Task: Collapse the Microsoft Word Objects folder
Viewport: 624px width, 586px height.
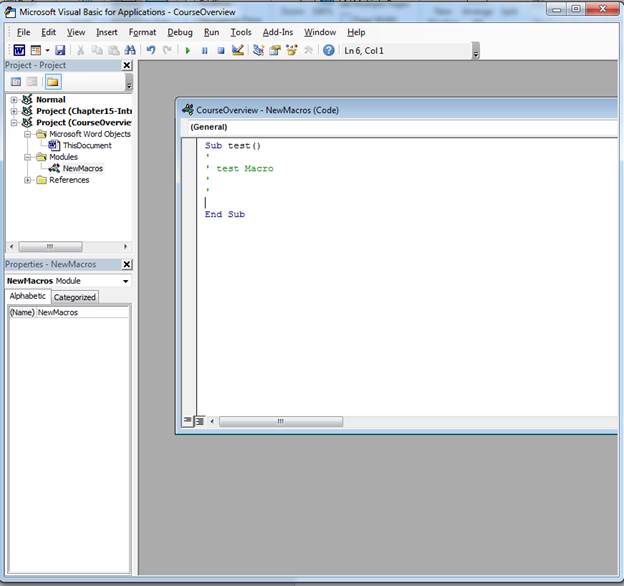Action: (x=27, y=134)
